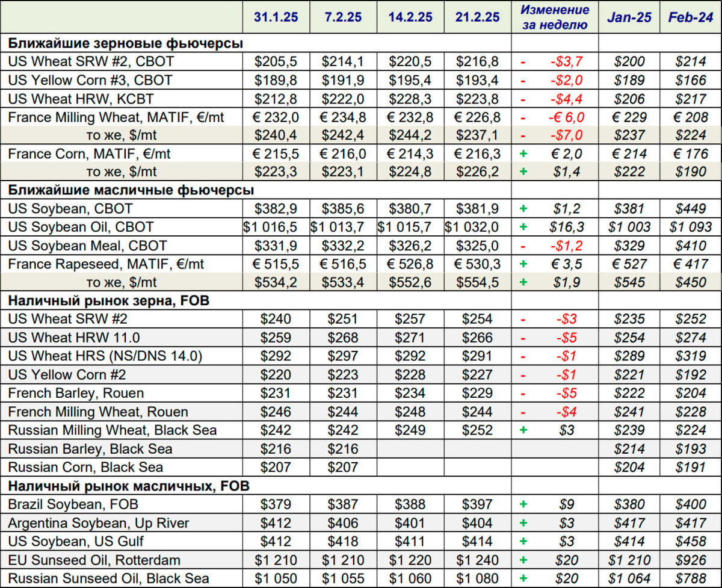Select the $205,5 cell
Screen dimensions: 722x588
point(276,61)
